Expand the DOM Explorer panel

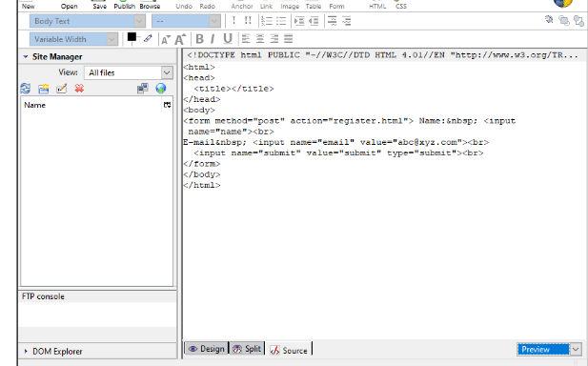click(x=26, y=352)
